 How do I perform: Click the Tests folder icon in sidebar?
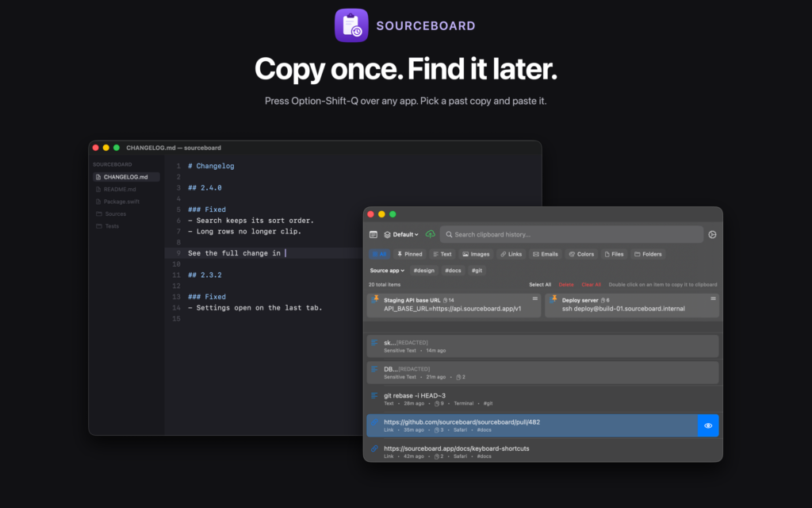pyautogui.click(x=99, y=226)
